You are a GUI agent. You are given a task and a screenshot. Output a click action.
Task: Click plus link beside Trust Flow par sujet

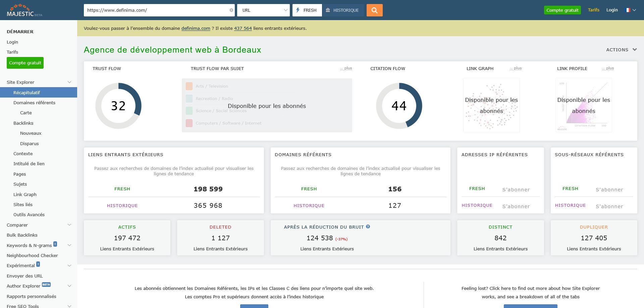pos(346,68)
